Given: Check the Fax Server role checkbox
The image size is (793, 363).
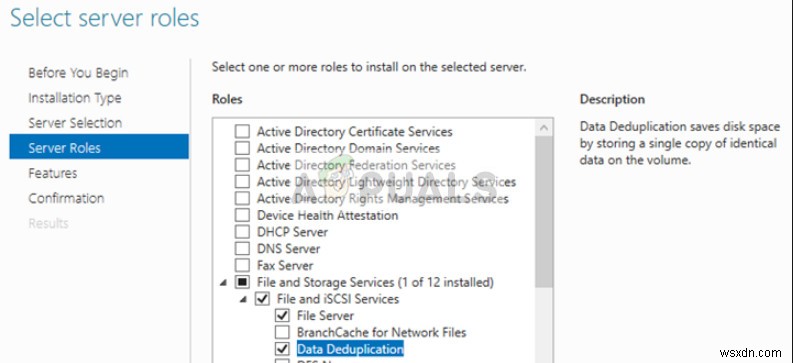Looking at the screenshot, I should click(243, 265).
